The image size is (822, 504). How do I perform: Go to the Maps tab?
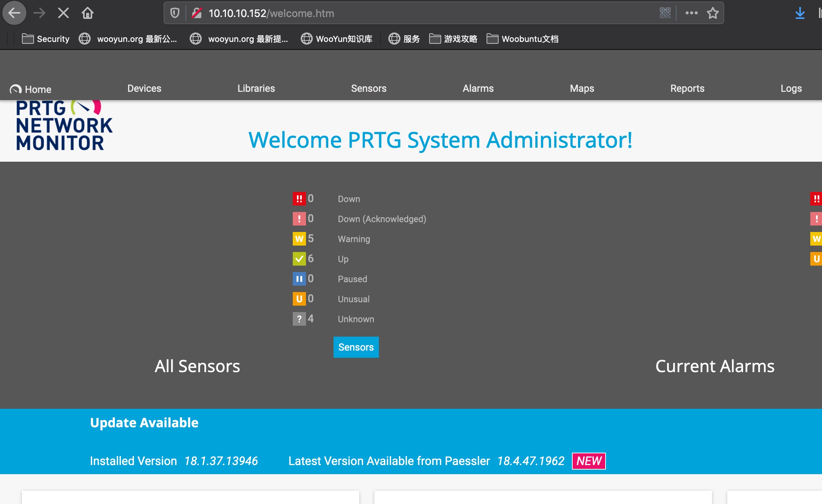582,88
